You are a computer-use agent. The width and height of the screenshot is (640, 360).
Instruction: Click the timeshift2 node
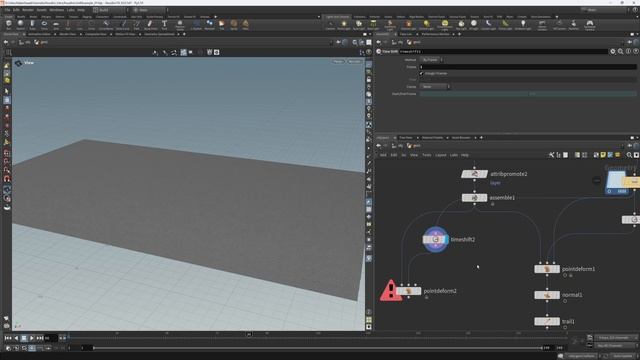tap(436, 240)
